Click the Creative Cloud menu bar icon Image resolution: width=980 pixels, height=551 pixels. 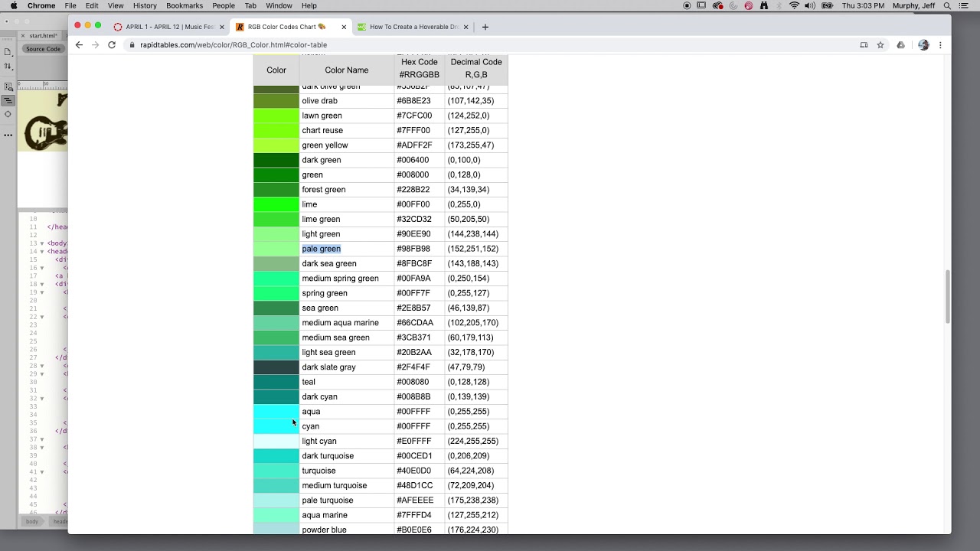tap(717, 5)
